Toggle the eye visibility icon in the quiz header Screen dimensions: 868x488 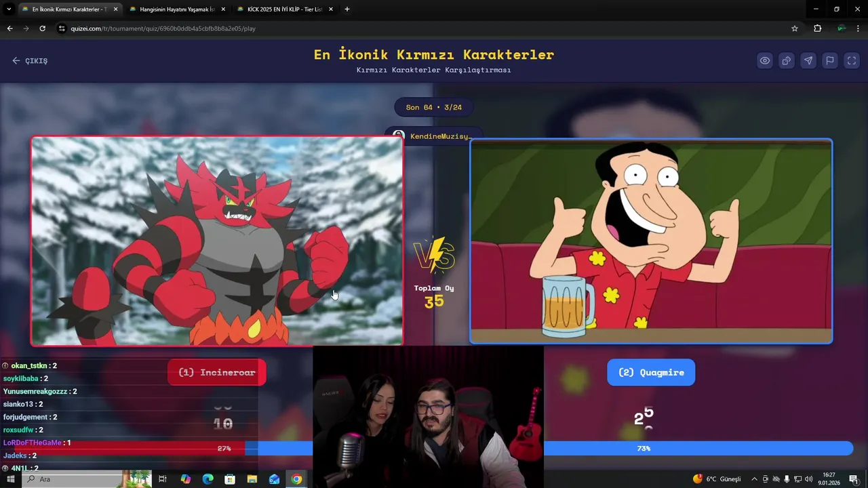(765, 60)
